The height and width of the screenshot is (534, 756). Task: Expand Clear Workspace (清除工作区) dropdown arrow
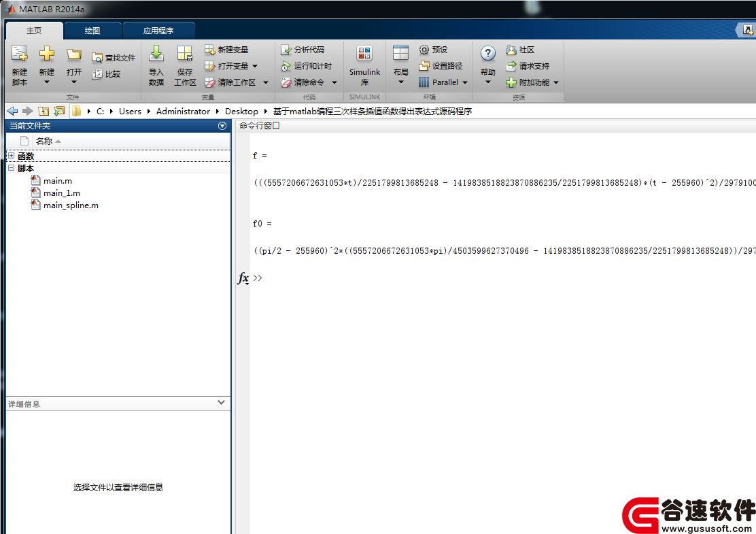(x=266, y=82)
